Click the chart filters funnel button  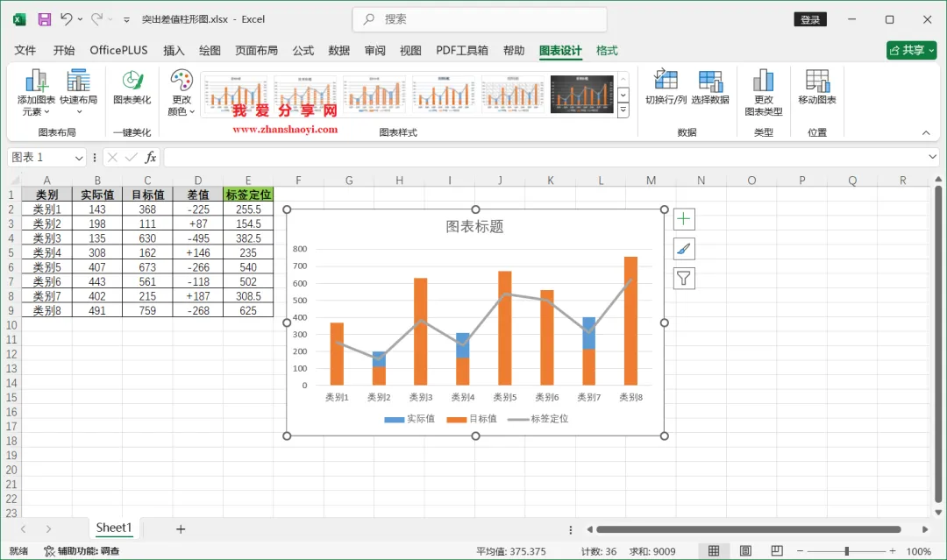(684, 278)
